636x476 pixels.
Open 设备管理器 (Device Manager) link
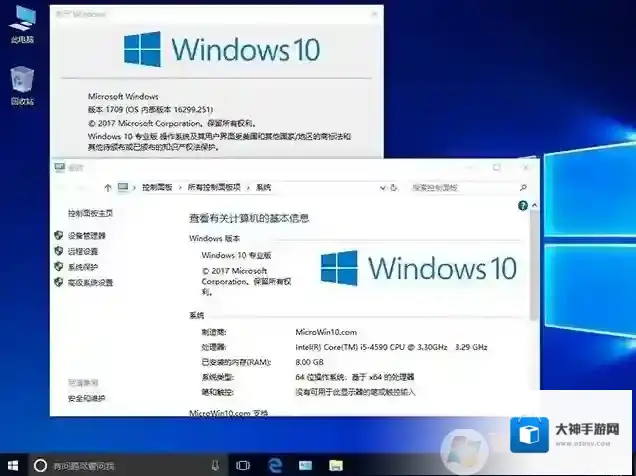(86, 235)
